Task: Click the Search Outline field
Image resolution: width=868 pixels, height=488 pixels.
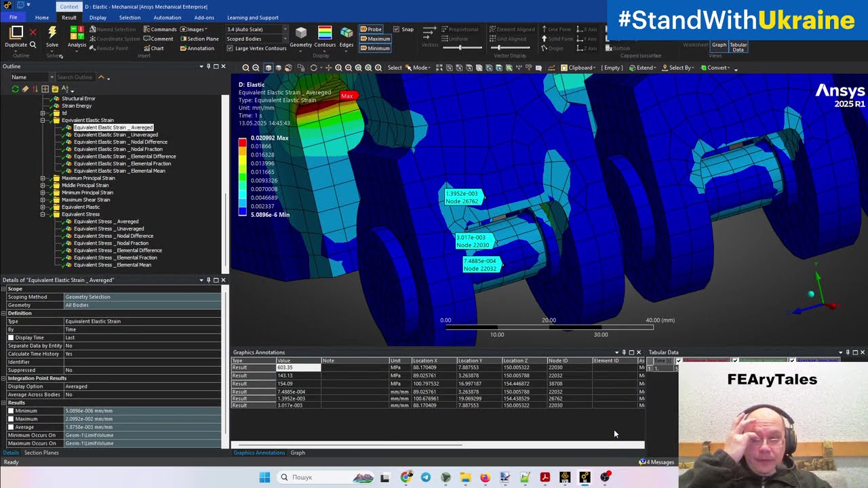Action: pos(76,77)
